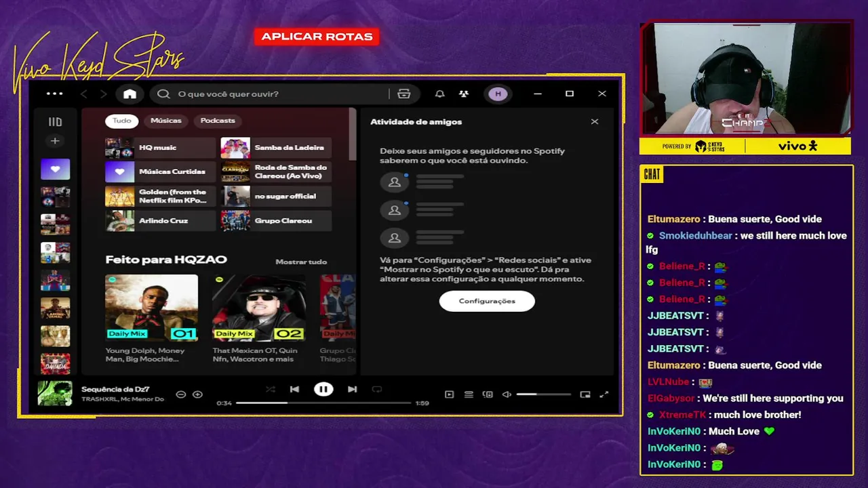Select the 'Músicas' filter chip
The height and width of the screenshot is (488, 868).
click(166, 121)
